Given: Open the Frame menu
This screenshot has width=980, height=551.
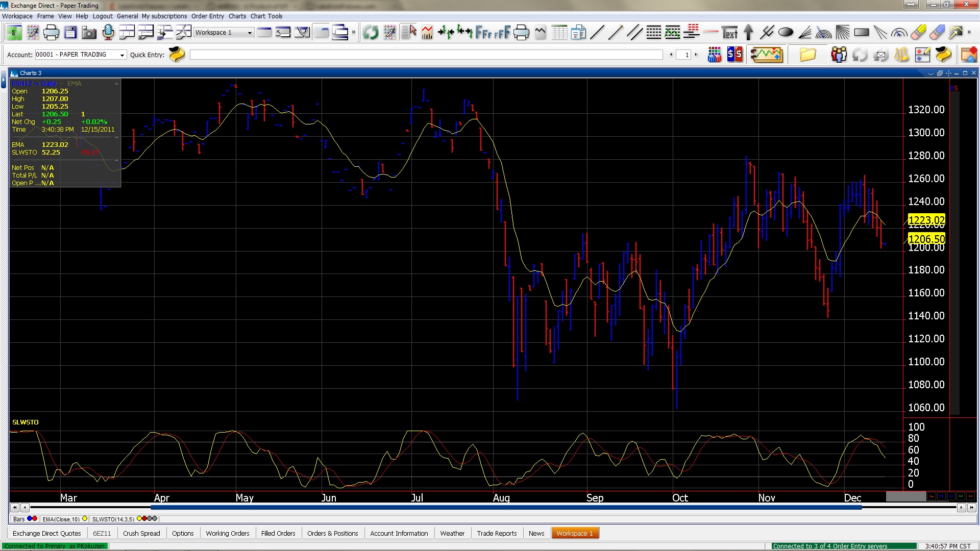Looking at the screenshot, I should pos(45,16).
